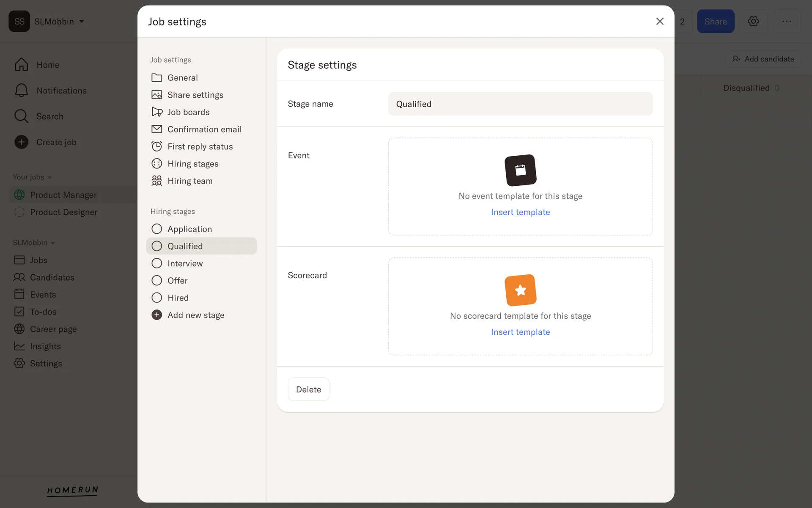Delete the Qualified stage
The height and width of the screenshot is (508, 812).
(308, 389)
